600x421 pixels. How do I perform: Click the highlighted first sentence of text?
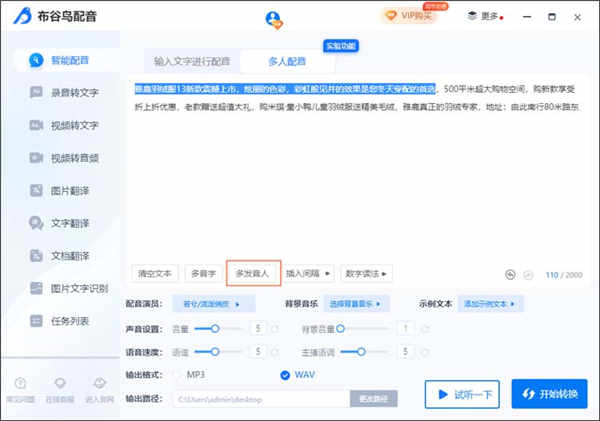click(285, 89)
